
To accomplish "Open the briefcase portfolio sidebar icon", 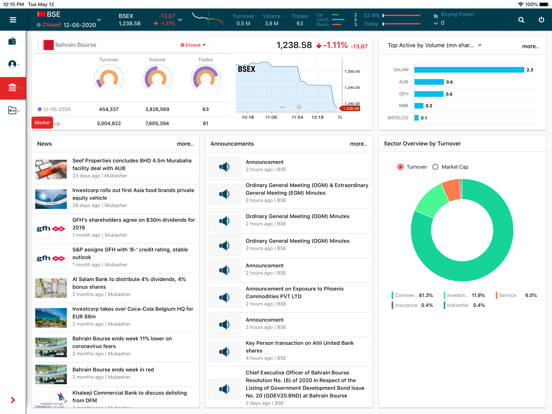I will point(12,42).
